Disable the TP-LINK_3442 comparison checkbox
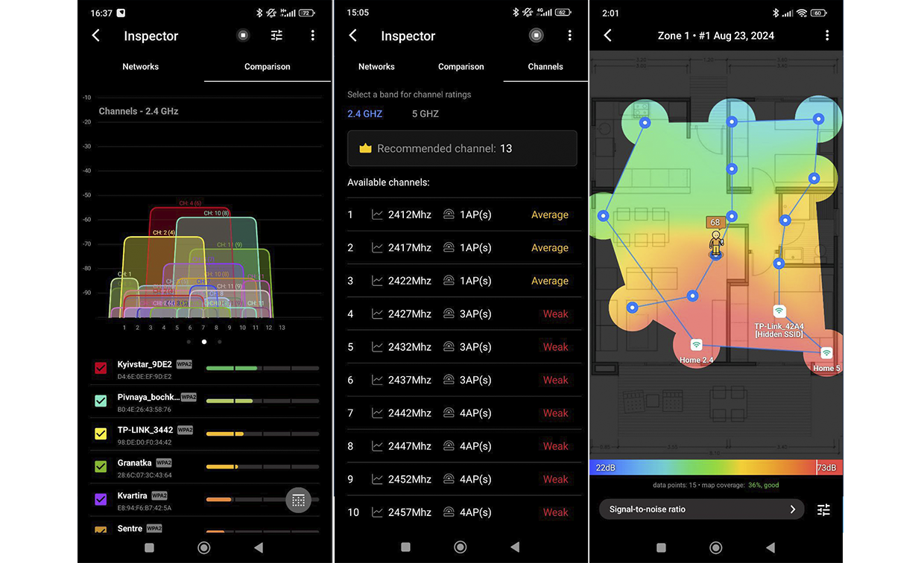This screenshot has height=563, width=924. [101, 433]
